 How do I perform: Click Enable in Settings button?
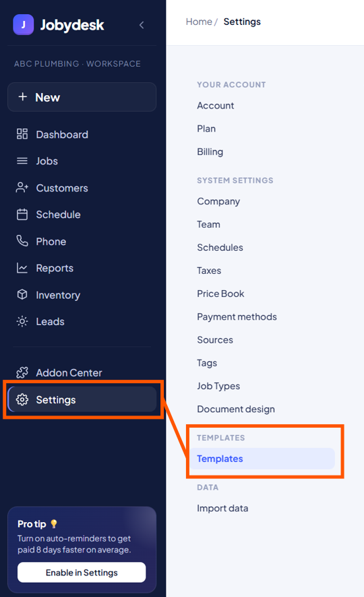coord(82,572)
